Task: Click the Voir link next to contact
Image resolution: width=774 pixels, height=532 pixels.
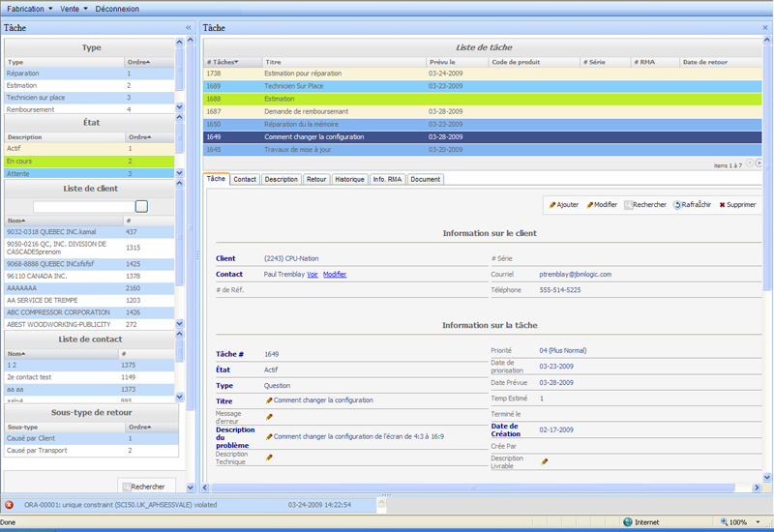Action: click(313, 274)
